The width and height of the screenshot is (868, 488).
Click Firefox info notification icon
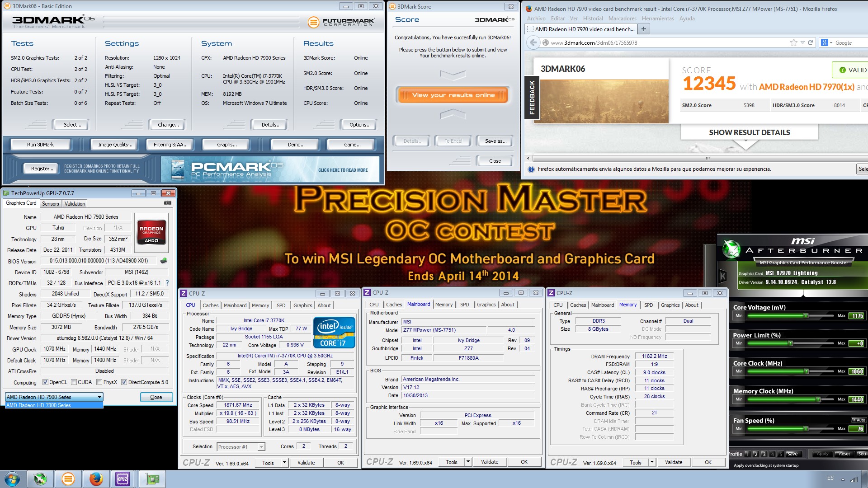click(531, 169)
